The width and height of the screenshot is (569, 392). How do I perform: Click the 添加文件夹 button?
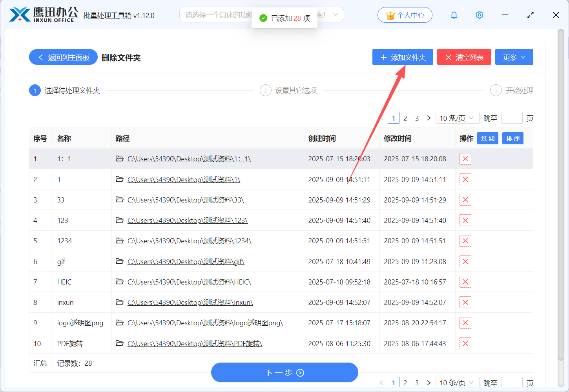(x=403, y=57)
